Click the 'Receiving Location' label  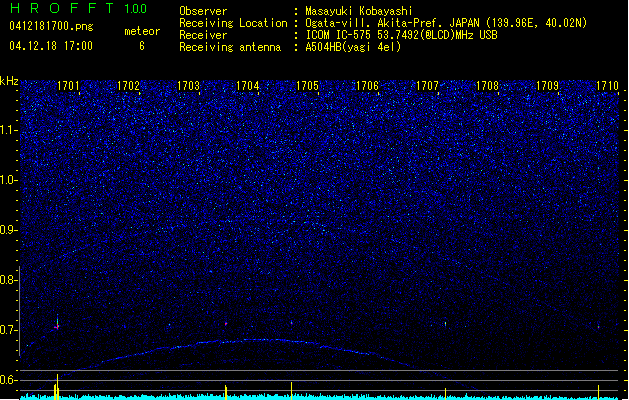(233, 23)
